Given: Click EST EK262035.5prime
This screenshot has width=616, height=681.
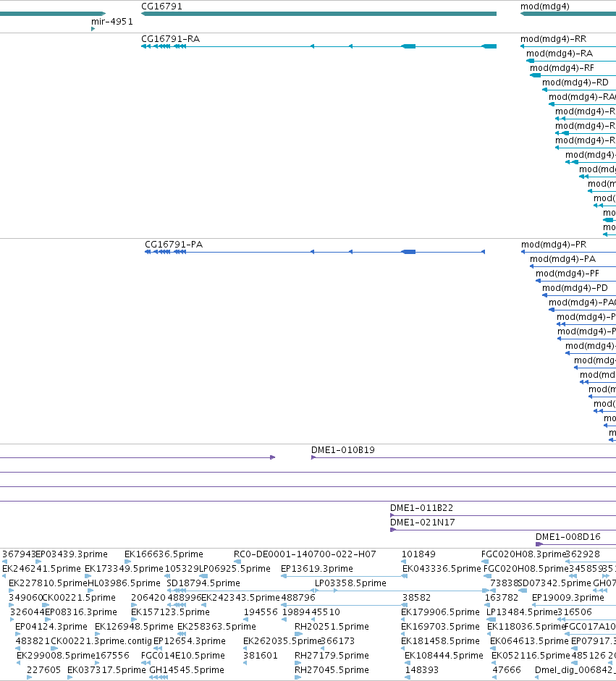Looking at the screenshot, I should (282, 641).
